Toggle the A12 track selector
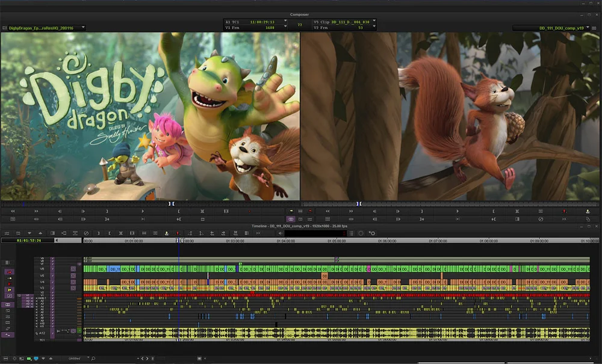This screenshot has width=602, height=364. 42,333
